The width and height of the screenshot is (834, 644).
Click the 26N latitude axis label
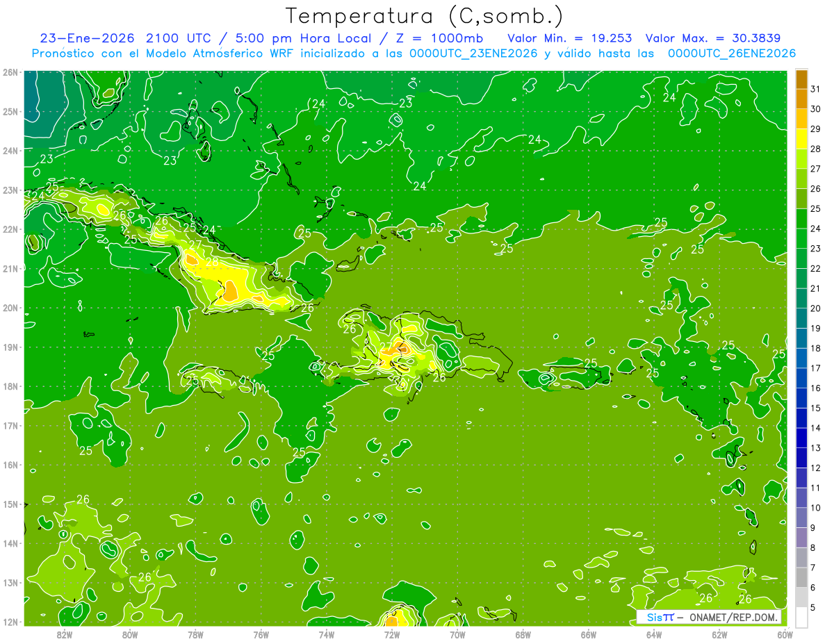coord(11,72)
